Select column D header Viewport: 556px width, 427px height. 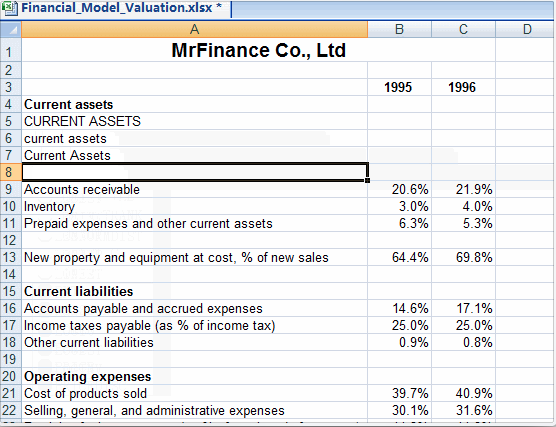point(526,29)
